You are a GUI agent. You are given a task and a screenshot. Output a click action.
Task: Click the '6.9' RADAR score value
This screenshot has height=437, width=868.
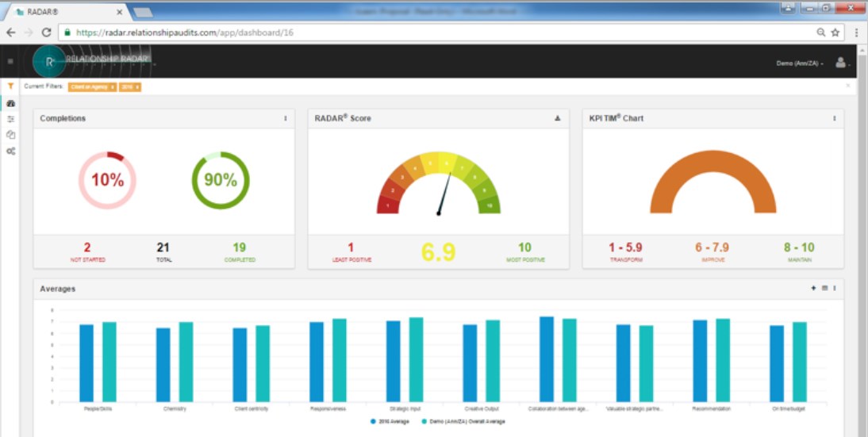pyautogui.click(x=439, y=251)
